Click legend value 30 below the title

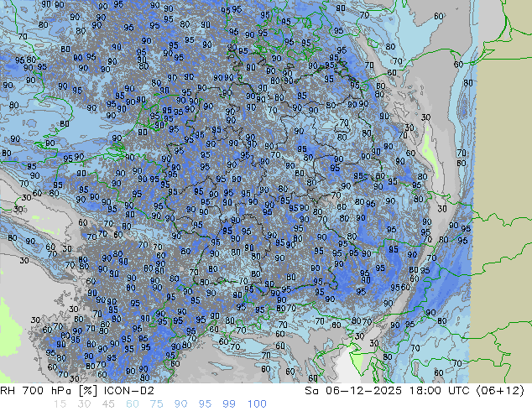pyautogui.click(x=84, y=404)
